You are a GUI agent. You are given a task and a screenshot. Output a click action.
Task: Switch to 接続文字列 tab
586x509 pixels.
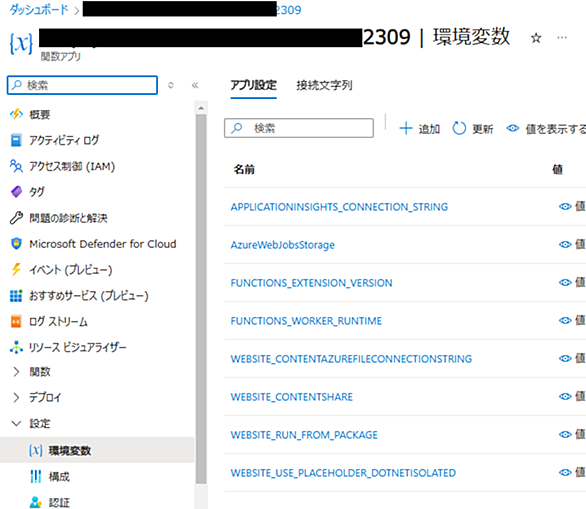click(x=324, y=85)
